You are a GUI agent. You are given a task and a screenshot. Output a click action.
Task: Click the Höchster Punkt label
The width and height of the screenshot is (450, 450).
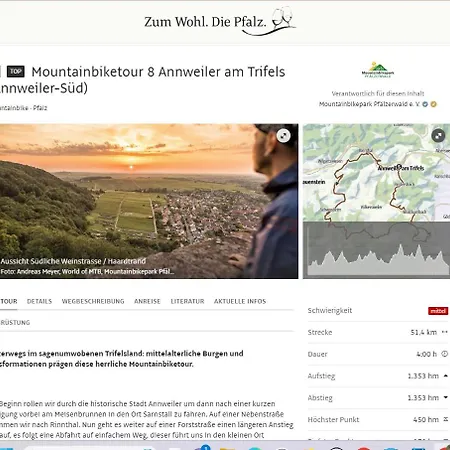pos(333,419)
